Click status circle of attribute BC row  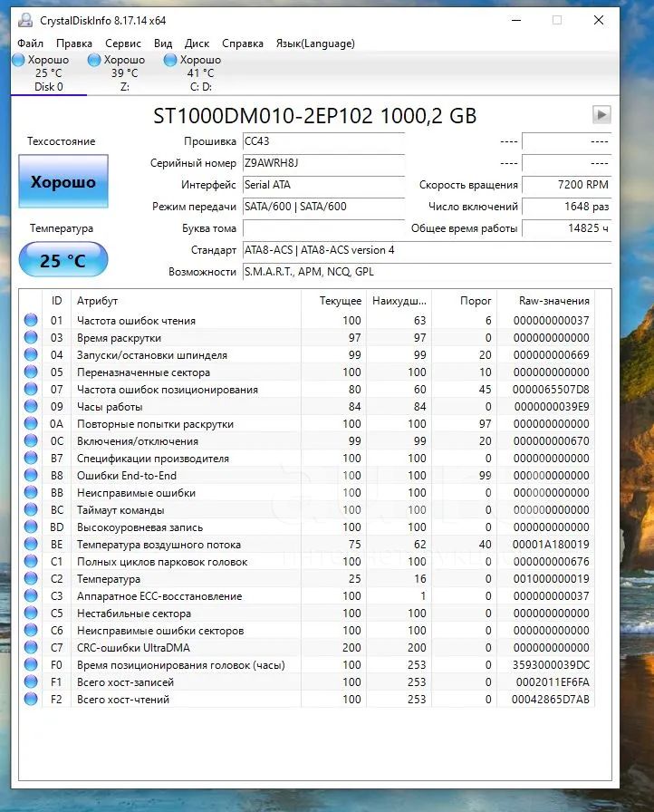point(31,509)
